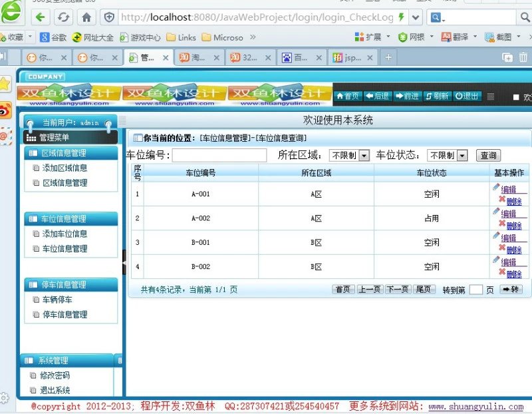
Task: Open the Microso bookmark folder
Action: coord(222,37)
